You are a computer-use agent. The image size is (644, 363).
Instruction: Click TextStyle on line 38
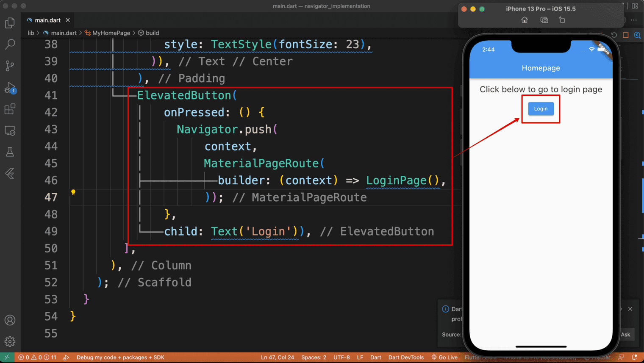pos(241,44)
